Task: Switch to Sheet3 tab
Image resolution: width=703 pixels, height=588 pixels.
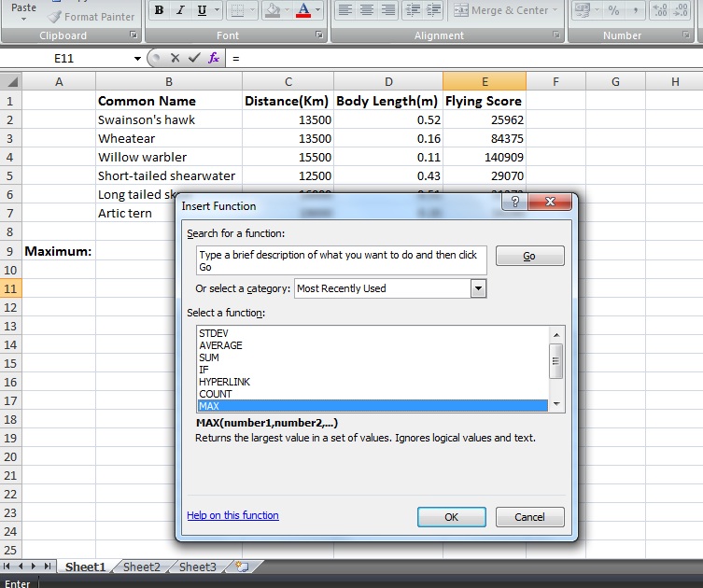Action: coord(197,567)
